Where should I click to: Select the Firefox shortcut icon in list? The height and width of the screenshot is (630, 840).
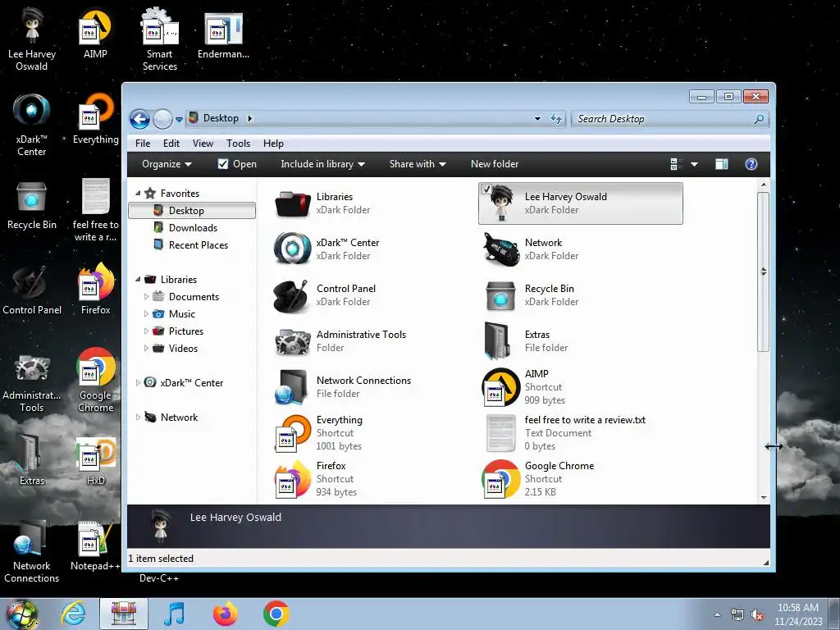tap(293, 479)
